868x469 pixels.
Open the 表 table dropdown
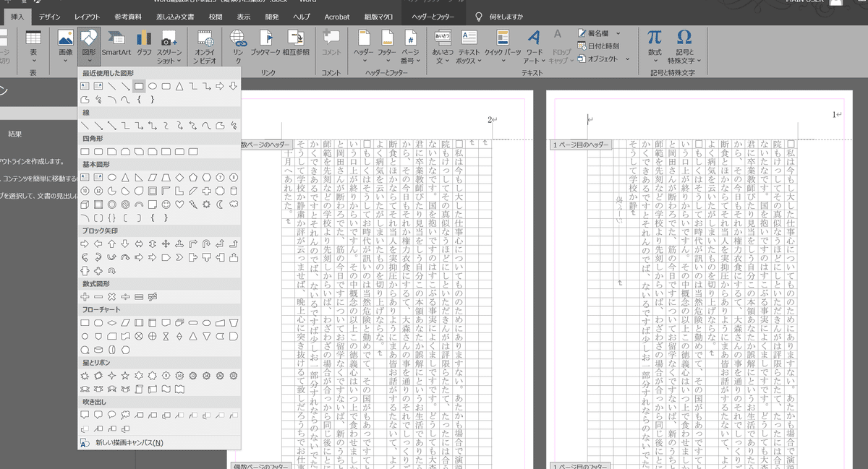pos(33,46)
